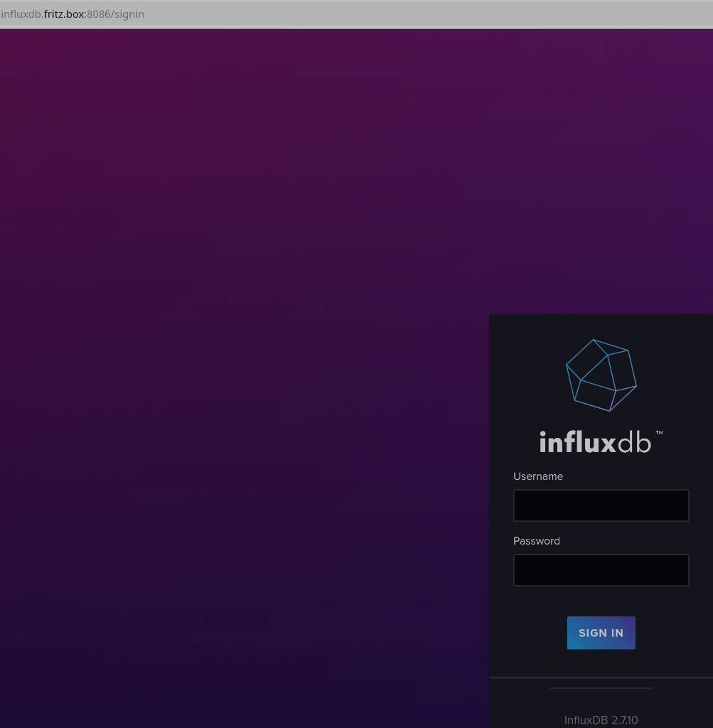This screenshot has width=713, height=728.
Task: Click the ':8086' port in the URL
Action: 97,14
